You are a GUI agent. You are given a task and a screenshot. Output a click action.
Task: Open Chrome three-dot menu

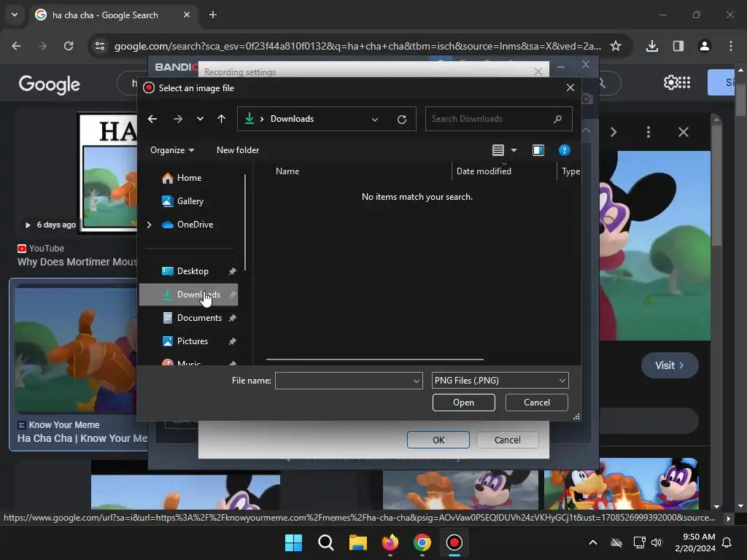(x=731, y=46)
